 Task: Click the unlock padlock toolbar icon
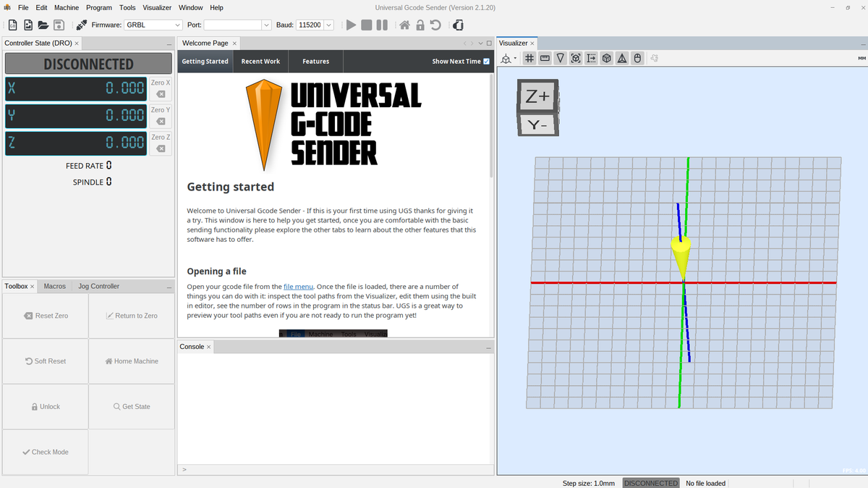pyautogui.click(x=420, y=25)
